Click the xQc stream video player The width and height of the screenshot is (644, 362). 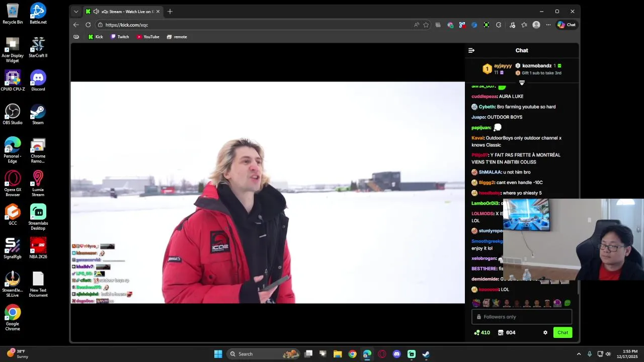click(x=268, y=192)
